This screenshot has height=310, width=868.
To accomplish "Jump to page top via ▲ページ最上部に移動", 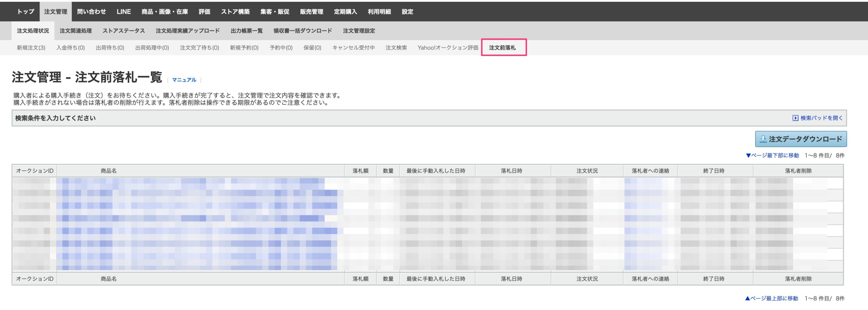I will pos(772,298).
